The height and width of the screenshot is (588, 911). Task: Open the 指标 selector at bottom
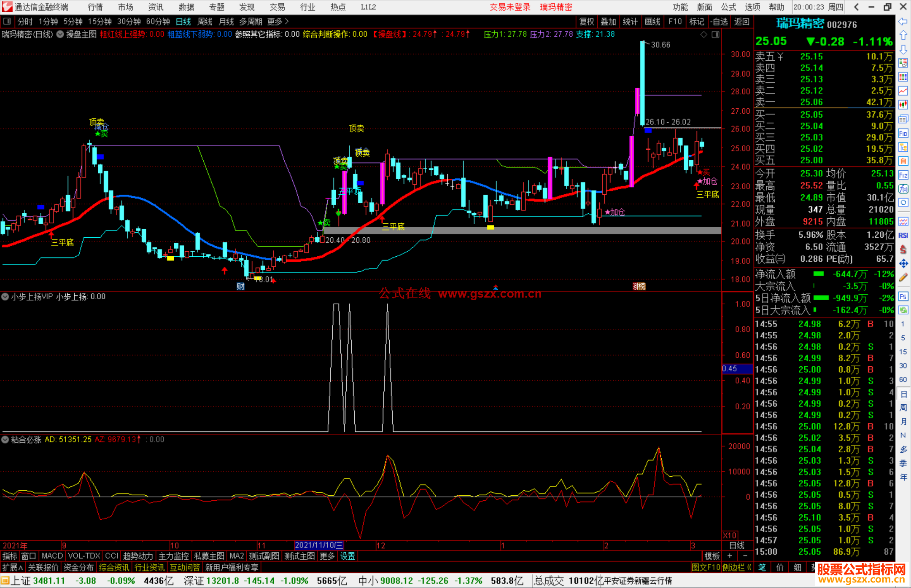point(10,556)
